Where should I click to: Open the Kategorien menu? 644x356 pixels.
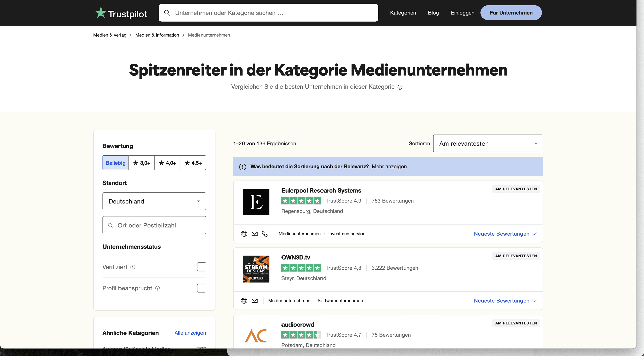(x=403, y=13)
